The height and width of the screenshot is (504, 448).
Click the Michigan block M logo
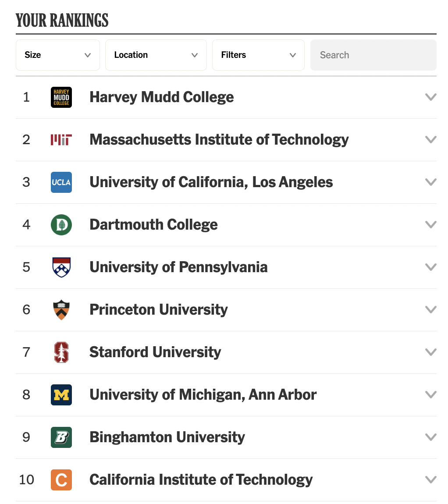[x=61, y=395]
